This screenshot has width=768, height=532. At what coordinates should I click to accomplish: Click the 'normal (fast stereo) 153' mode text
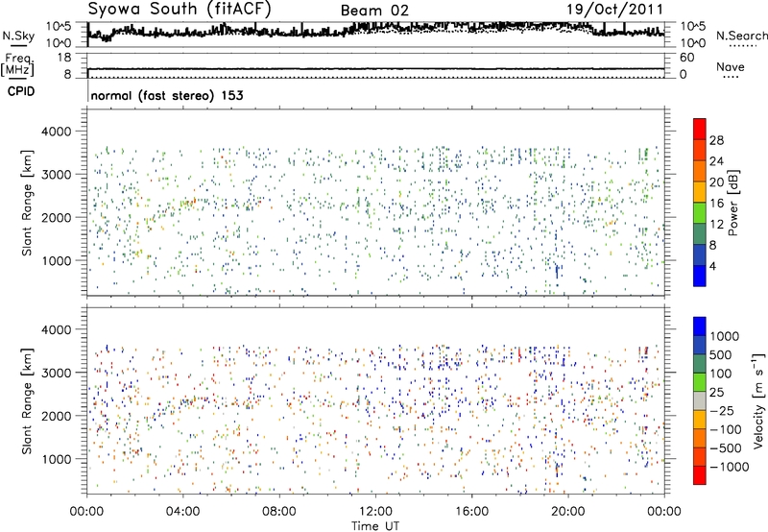pos(167,95)
